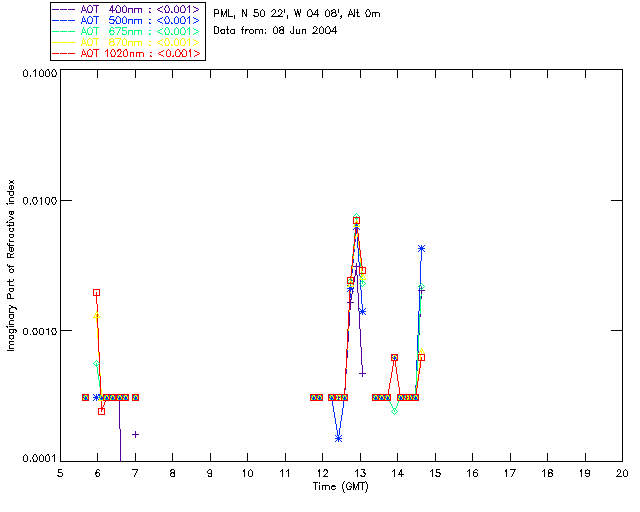Click the AOT 675nm legend entry
The image size is (640, 512).
[127, 31]
